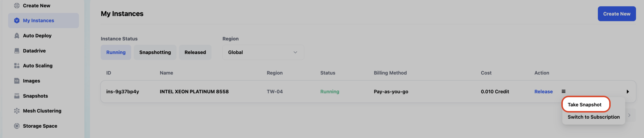Choose Take Snapshot from the menu
This screenshot has width=644, height=138.
584,105
